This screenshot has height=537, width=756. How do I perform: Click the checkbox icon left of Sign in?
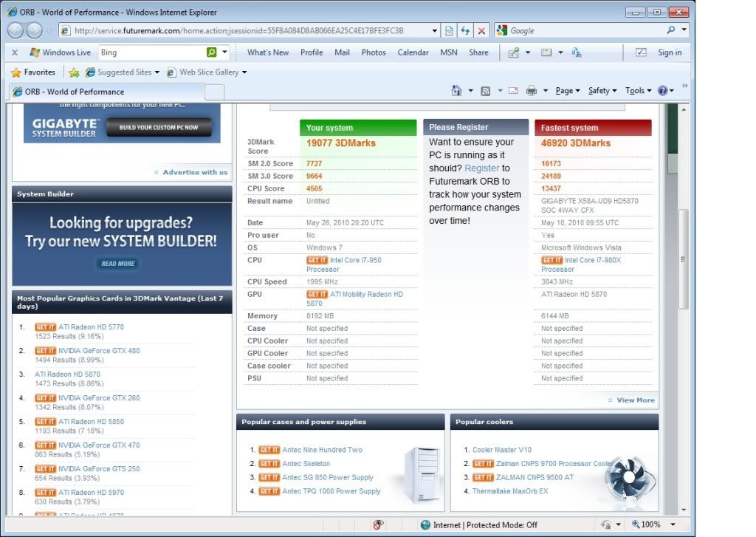tap(641, 52)
